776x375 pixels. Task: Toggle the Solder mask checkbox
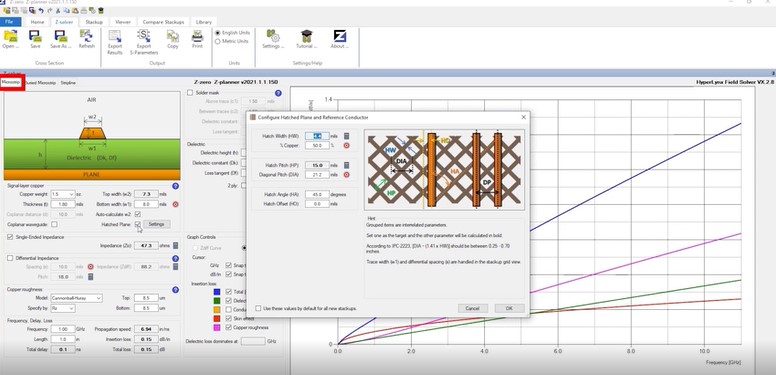(x=190, y=93)
